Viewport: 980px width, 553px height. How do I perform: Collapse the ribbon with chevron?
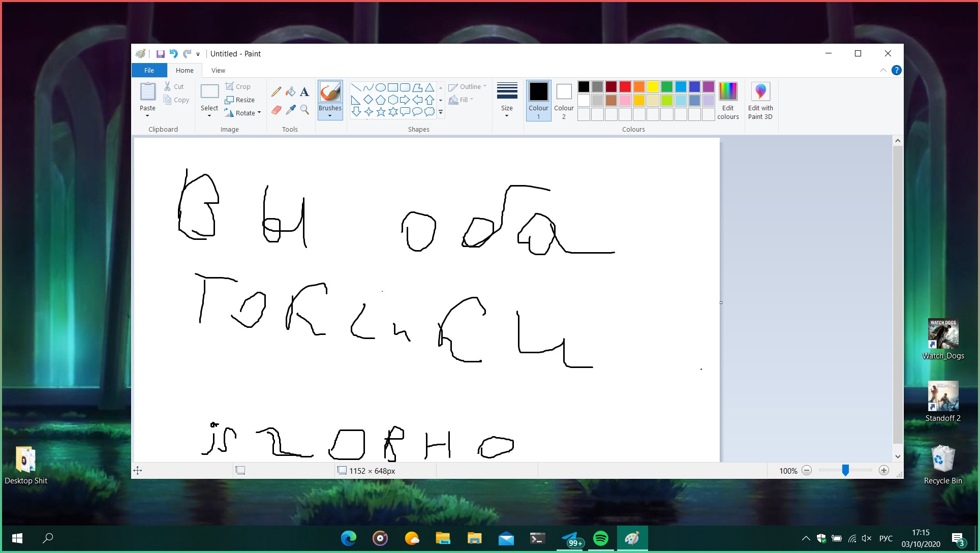click(x=883, y=71)
